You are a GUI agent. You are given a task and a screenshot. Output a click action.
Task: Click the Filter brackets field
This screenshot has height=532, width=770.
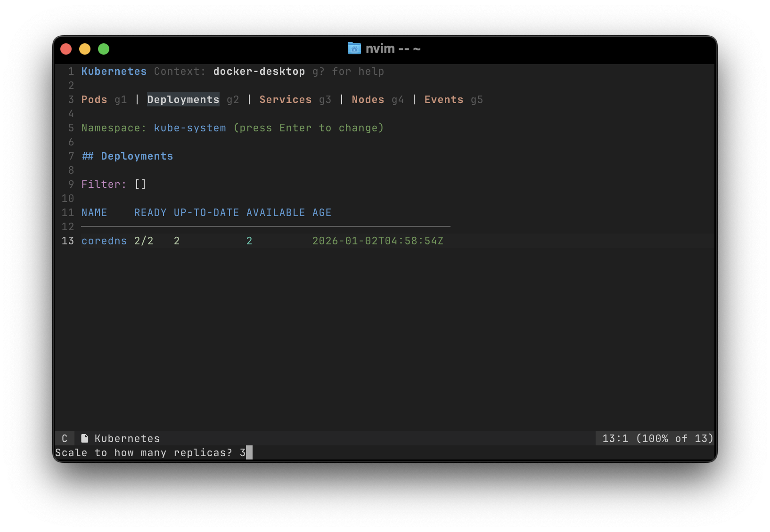[x=140, y=185]
